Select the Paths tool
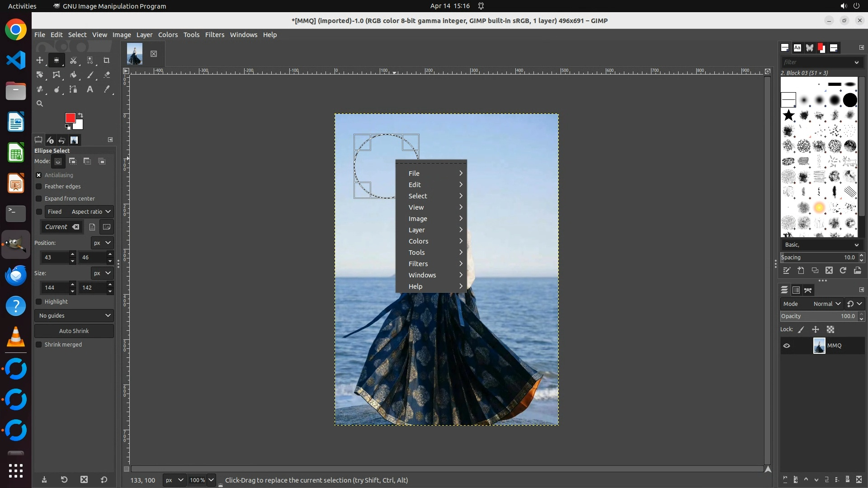Screen dimensions: 868x488 [x=73, y=89]
